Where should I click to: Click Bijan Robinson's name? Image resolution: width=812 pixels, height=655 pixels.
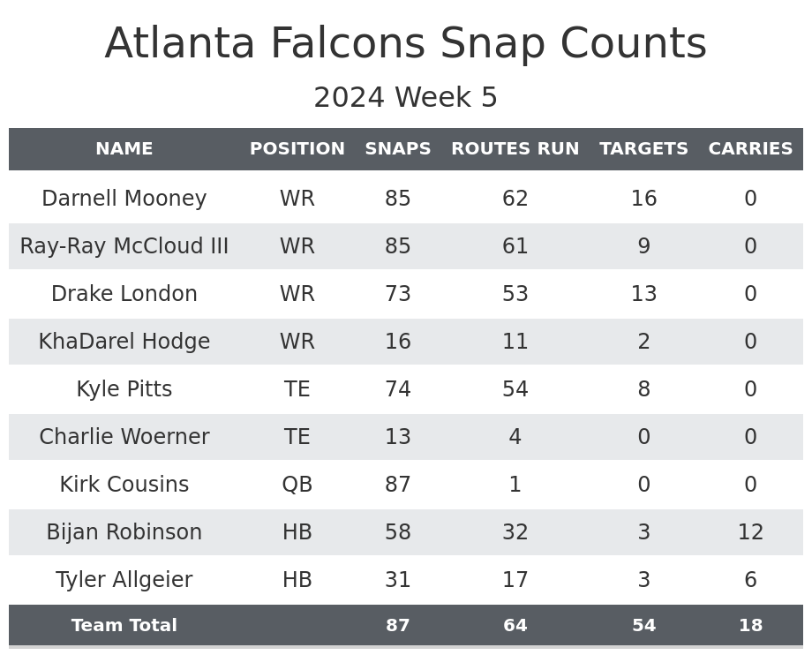click(124, 532)
